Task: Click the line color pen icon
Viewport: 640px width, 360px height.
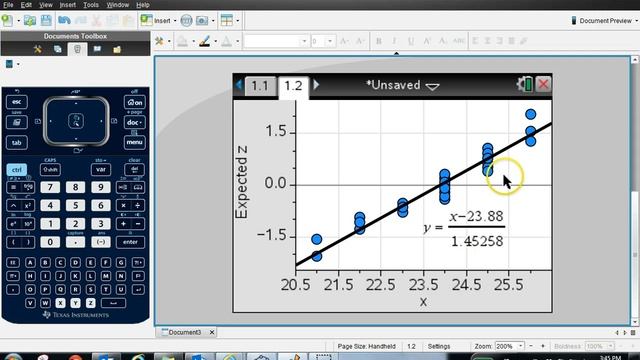Action: coord(204,41)
